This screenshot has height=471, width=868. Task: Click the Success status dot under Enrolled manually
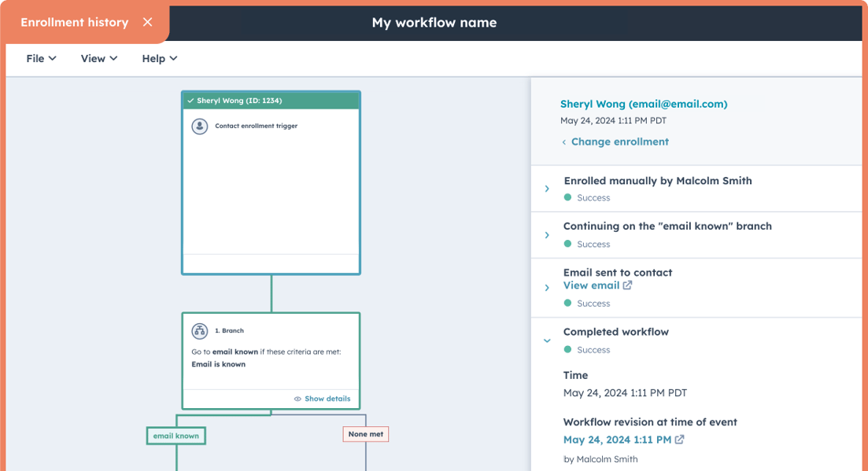567,197
